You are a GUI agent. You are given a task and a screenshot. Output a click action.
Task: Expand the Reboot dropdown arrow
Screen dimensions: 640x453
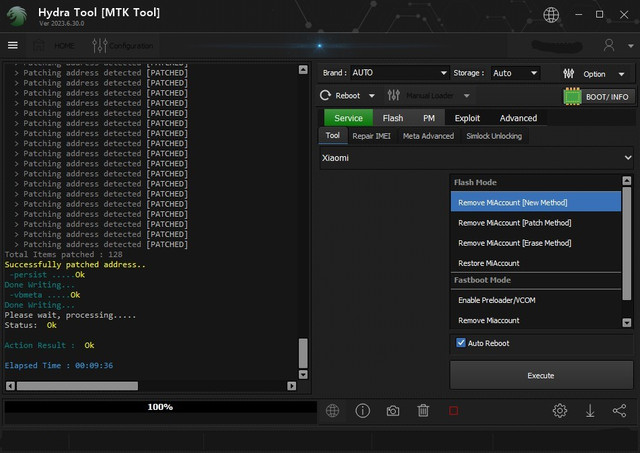pos(371,96)
